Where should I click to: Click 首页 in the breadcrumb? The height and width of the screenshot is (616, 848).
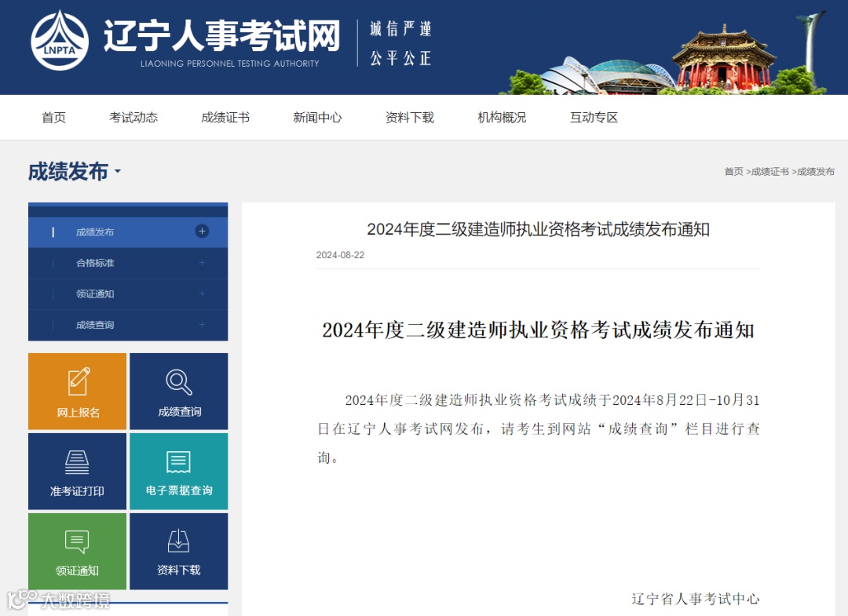(x=733, y=171)
